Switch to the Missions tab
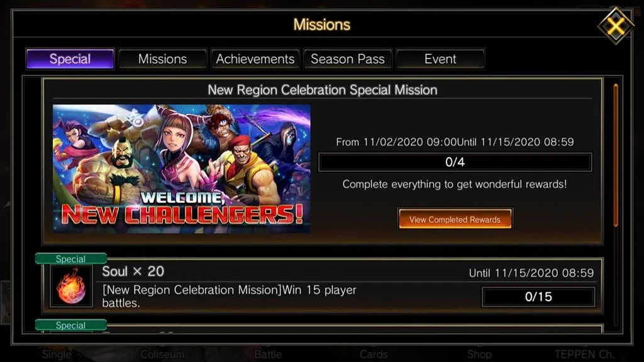This screenshot has height=362, width=644. (163, 59)
